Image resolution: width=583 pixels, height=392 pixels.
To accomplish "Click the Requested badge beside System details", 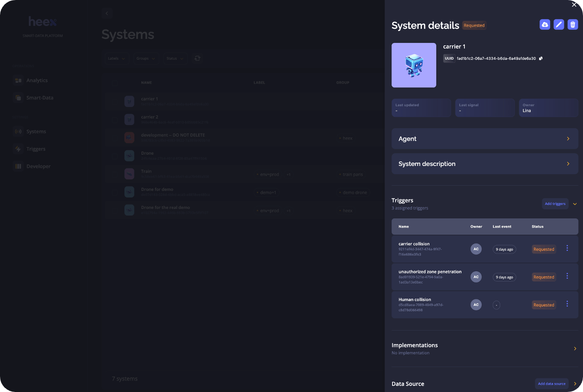I will coord(474,26).
